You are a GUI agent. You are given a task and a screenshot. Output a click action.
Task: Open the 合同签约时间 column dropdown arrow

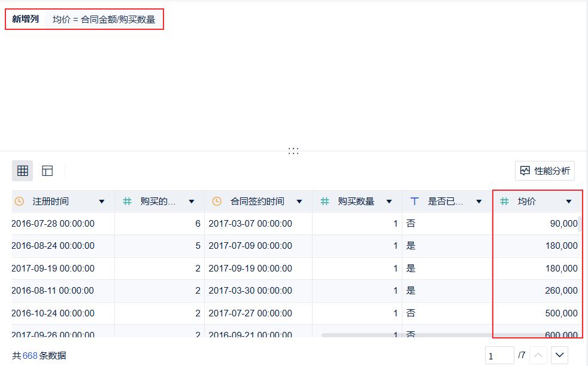[299, 202]
